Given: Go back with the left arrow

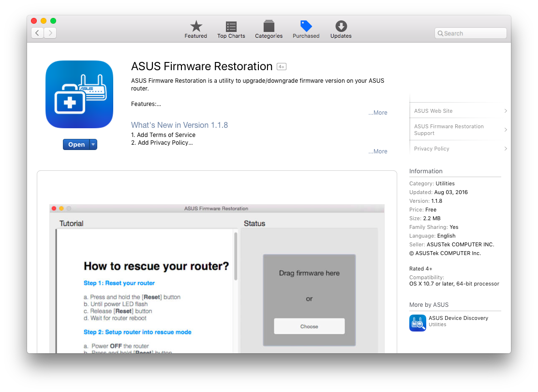Looking at the screenshot, I should [x=37, y=33].
